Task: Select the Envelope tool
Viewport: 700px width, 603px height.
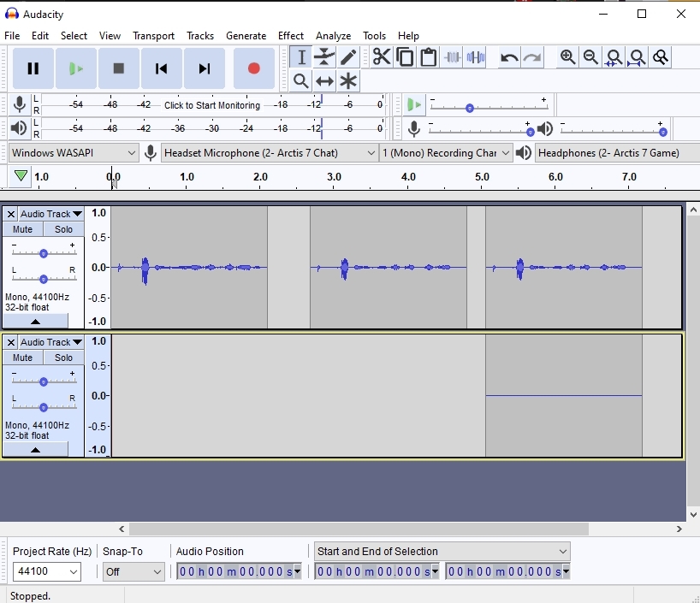Action: point(324,57)
